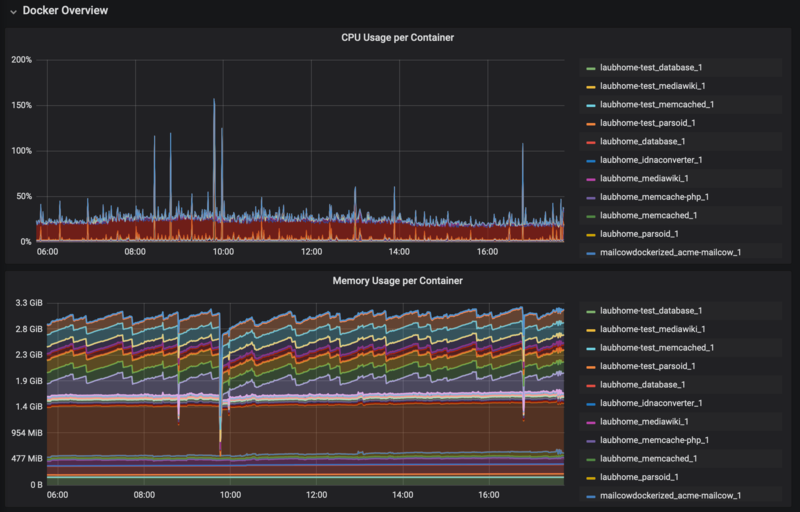Toggle laubhome-test_database_1 series in CPU legend
Image resolution: width=800 pixels, height=512 pixels.
pyautogui.click(x=656, y=68)
